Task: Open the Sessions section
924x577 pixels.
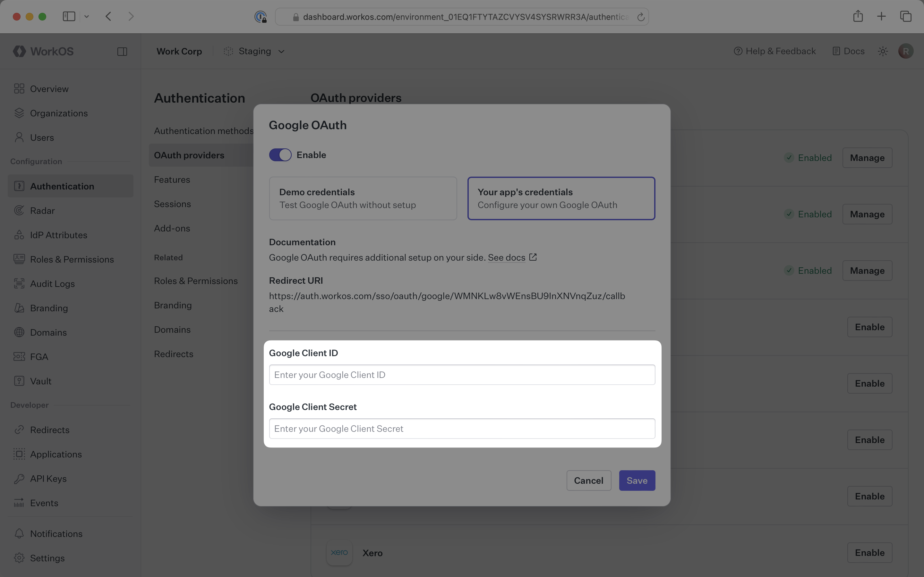Action: (172, 204)
